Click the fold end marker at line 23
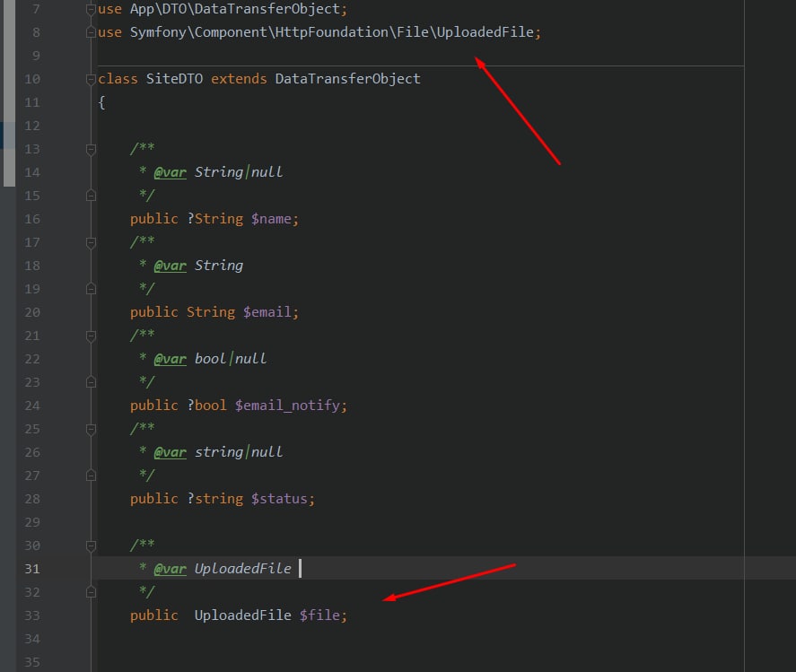This screenshot has height=672, width=796. pyautogui.click(x=91, y=383)
